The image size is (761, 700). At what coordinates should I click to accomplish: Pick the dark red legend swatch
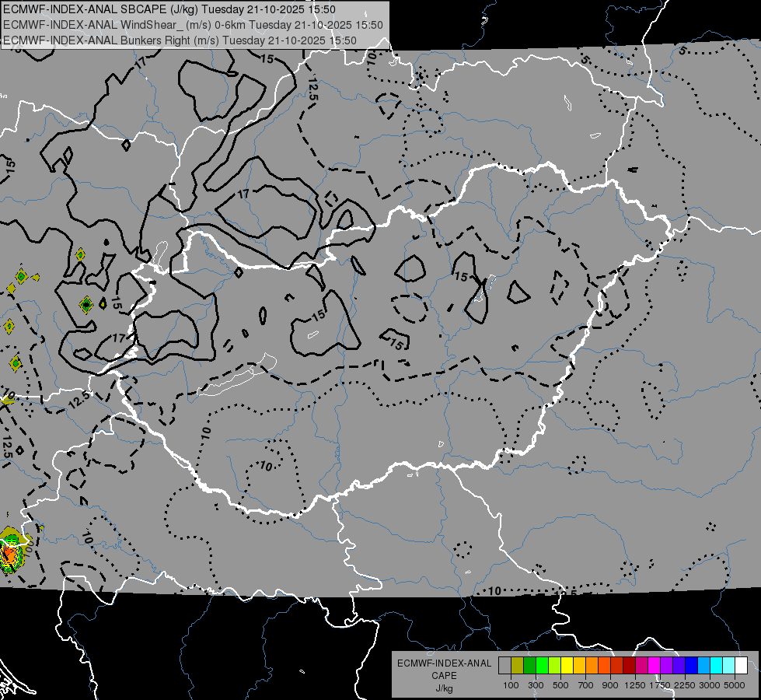629,665
